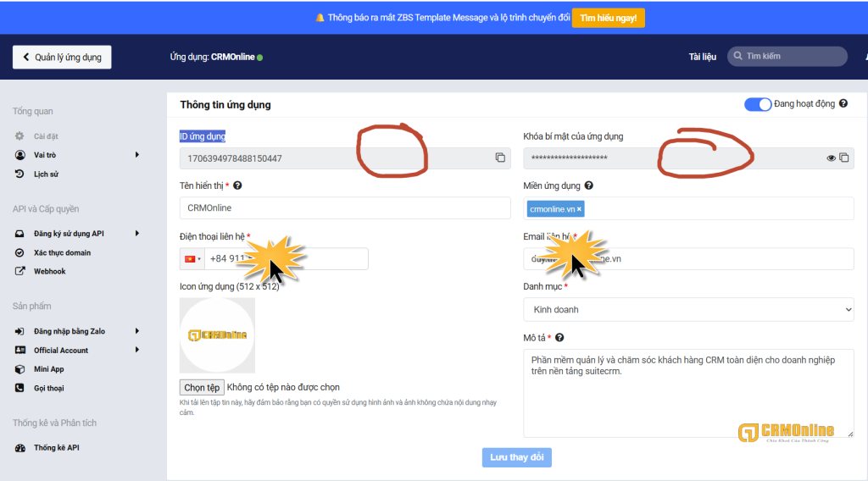
Task: Click the Gọi thoại phone icon
Action: click(x=19, y=388)
